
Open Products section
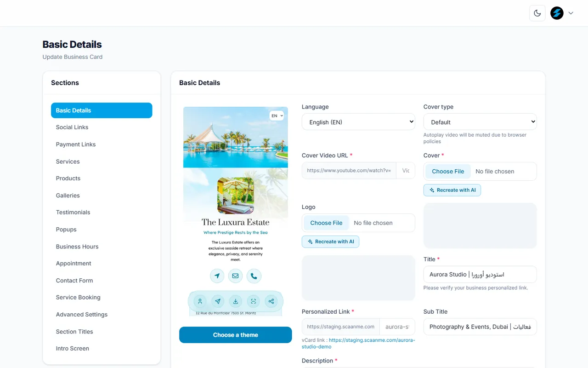pos(102,178)
